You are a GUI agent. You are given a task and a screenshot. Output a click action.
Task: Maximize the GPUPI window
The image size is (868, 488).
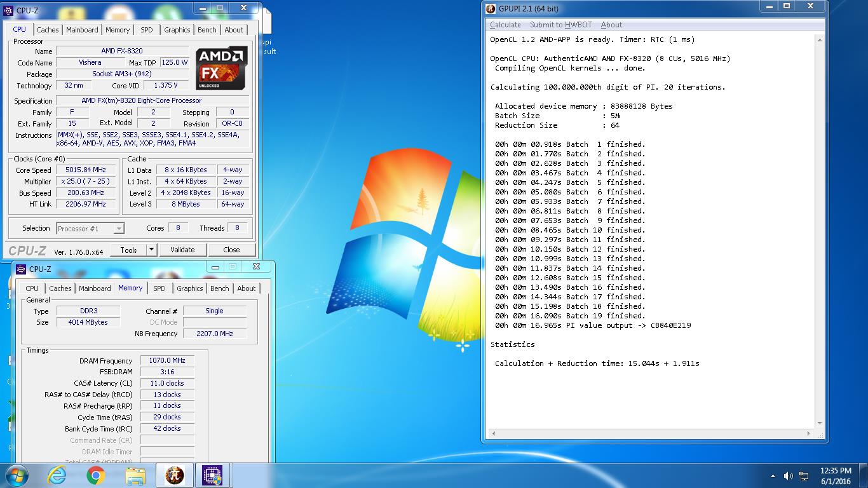(x=786, y=6)
